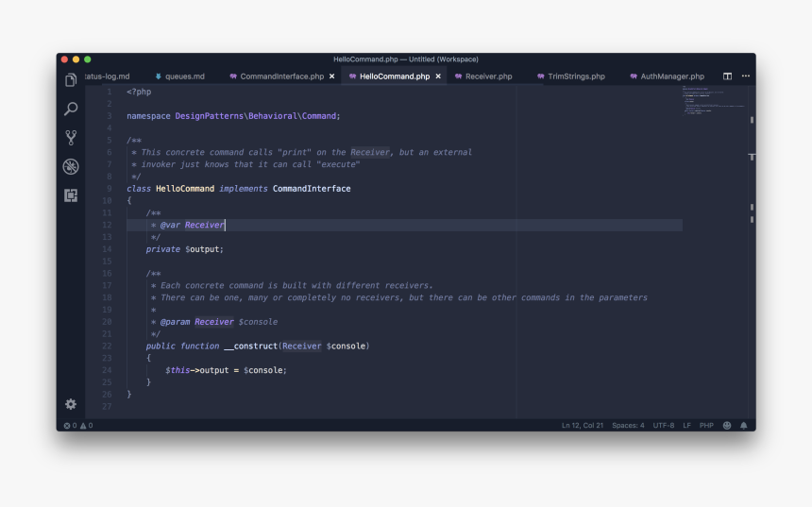Open the Manage gear settings menu

[x=71, y=404]
